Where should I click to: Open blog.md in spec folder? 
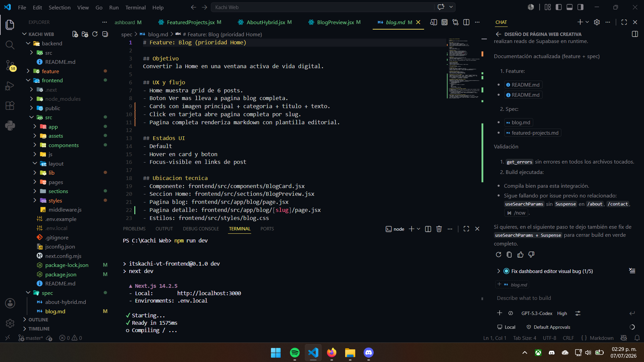[x=55, y=311]
